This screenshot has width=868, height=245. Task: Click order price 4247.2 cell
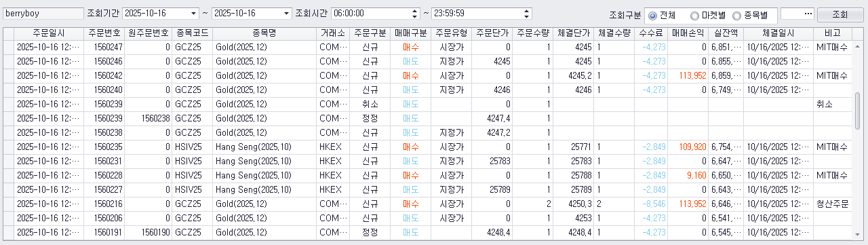pyautogui.click(x=492, y=132)
